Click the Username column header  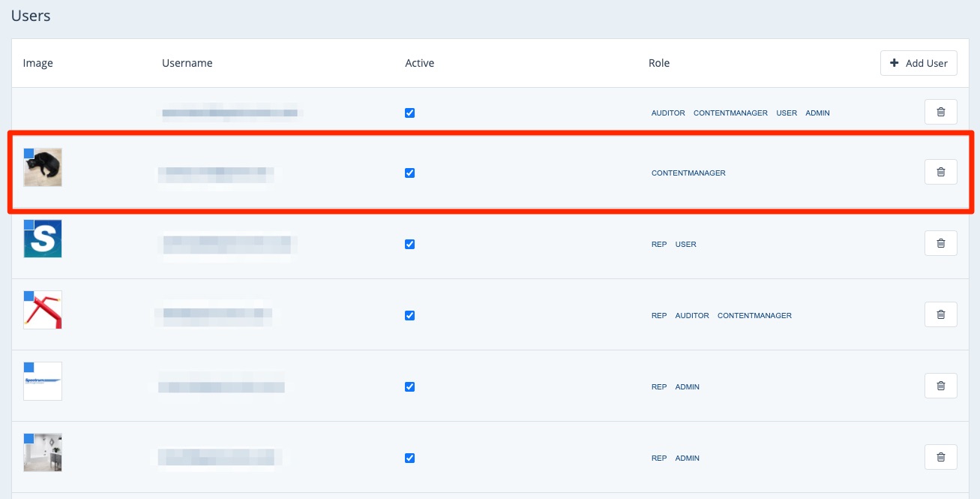click(x=187, y=63)
